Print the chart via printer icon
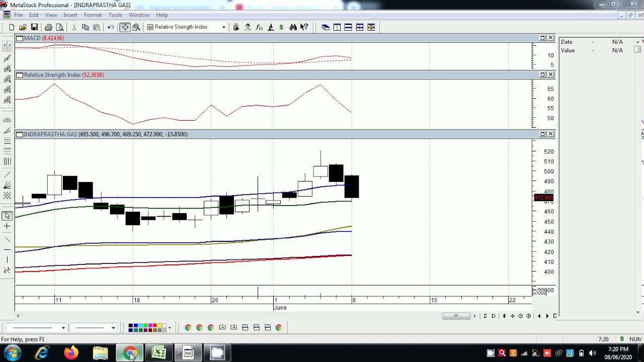Image resolution: width=644 pixels, height=362 pixels. coord(48,27)
